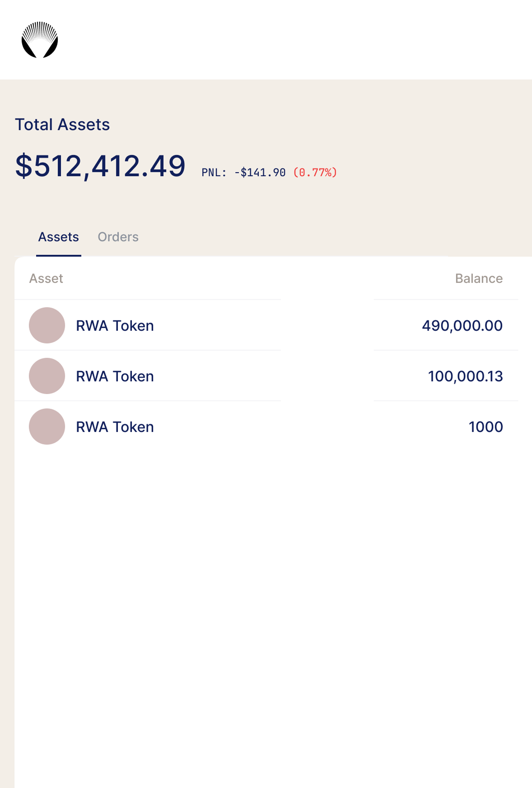Click the red (0.77%) percentage
This screenshot has height=788, width=532.
pyautogui.click(x=315, y=173)
